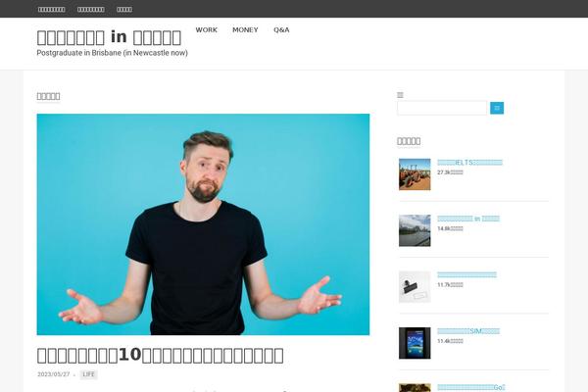The height and width of the screenshot is (392, 588).
Task: Click the '11.4k' view count text
Action: click(x=450, y=341)
